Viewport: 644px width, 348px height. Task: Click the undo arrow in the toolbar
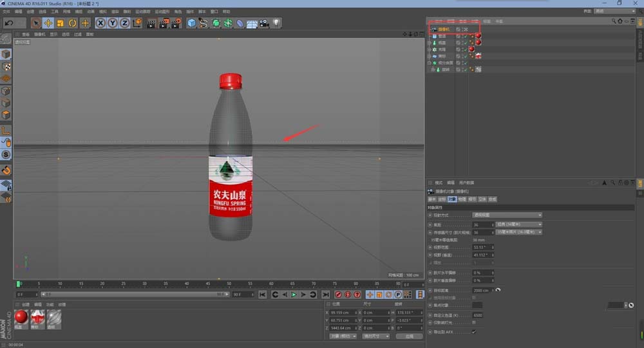(9, 23)
